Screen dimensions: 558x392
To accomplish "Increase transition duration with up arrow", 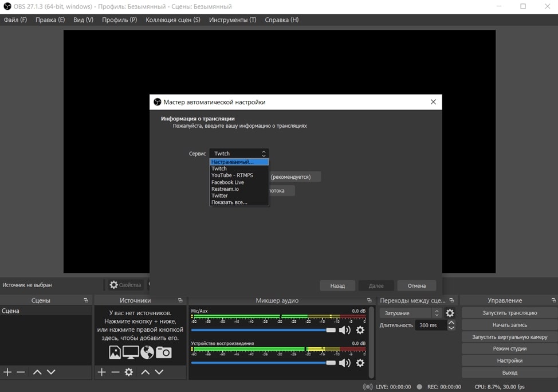I will [451, 323].
